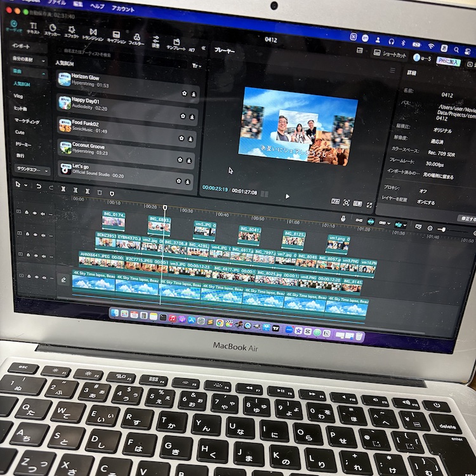Open the フィルター filters panel
Viewport: 476px width, 476px height.
(x=136, y=39)
